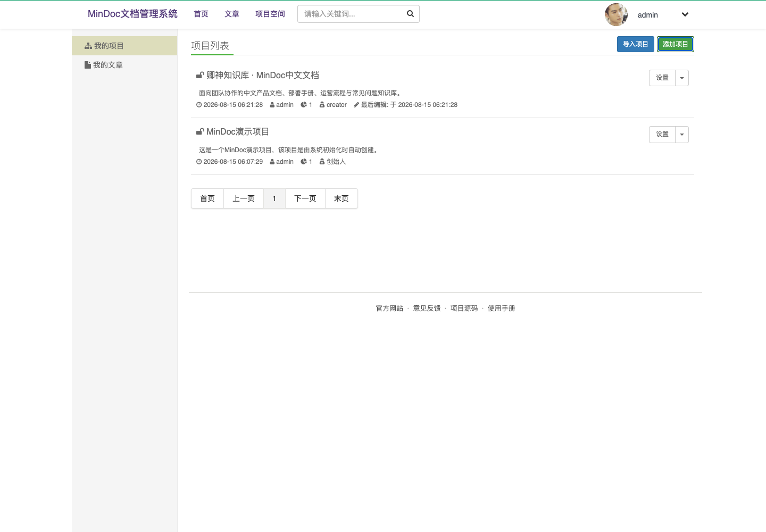Click creator role text
Viewport: 766px width, 532px height.
337,105
